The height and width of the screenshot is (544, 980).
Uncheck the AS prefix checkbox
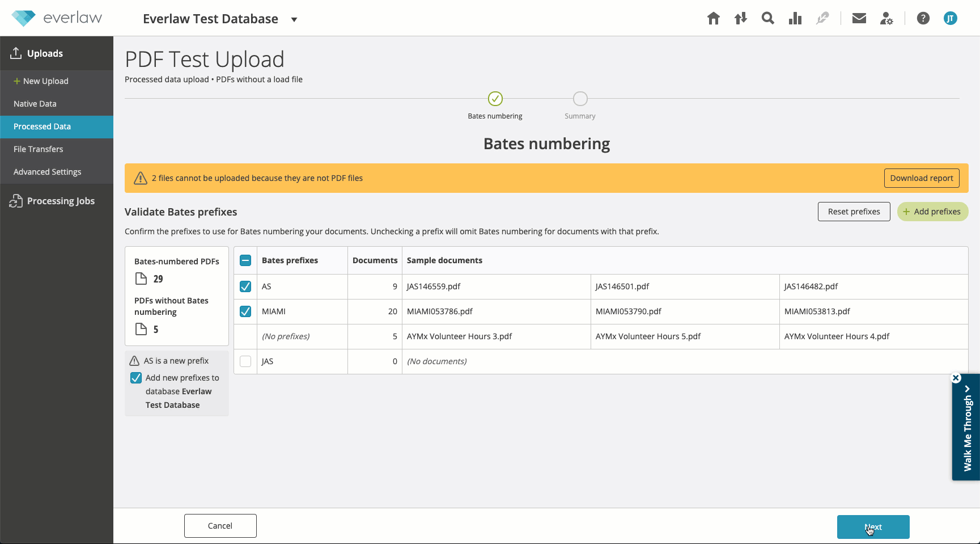[245, 286]
